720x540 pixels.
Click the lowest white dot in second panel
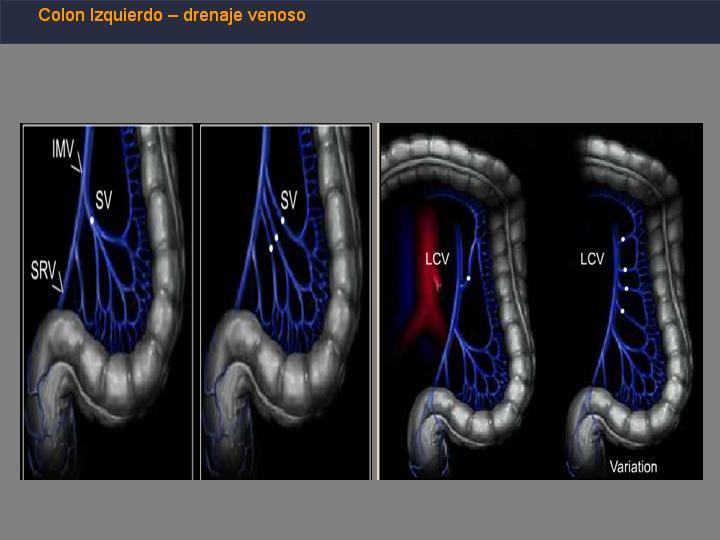tap(271, 248)
